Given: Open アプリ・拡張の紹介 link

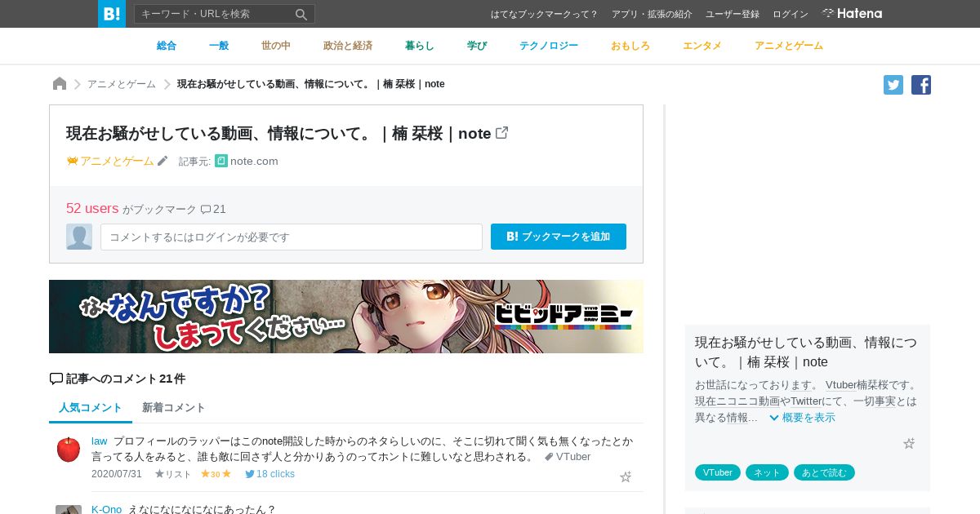Looking at the screenshot, I should point(652,15).
